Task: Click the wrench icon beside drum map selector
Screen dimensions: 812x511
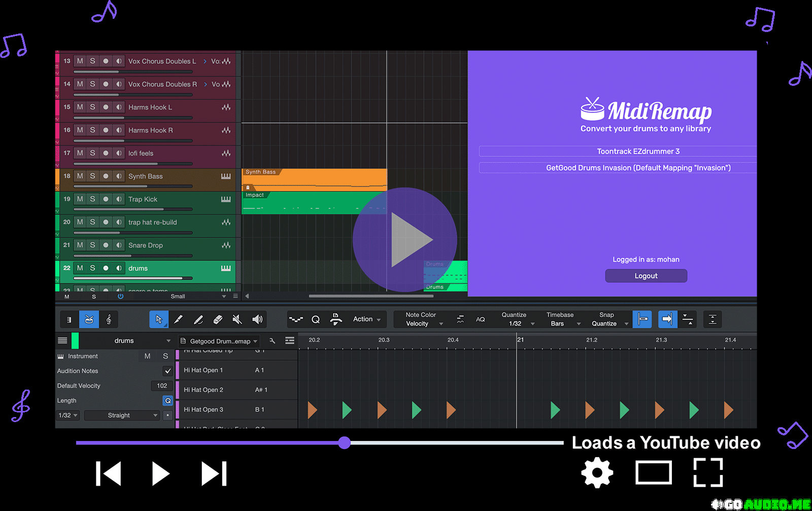Action: (272, 341)
